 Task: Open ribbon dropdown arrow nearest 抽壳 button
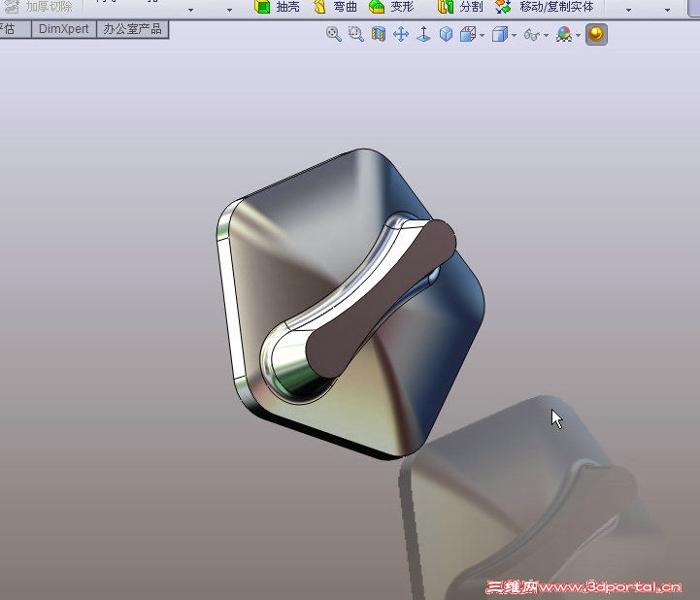tap(229, 10)
